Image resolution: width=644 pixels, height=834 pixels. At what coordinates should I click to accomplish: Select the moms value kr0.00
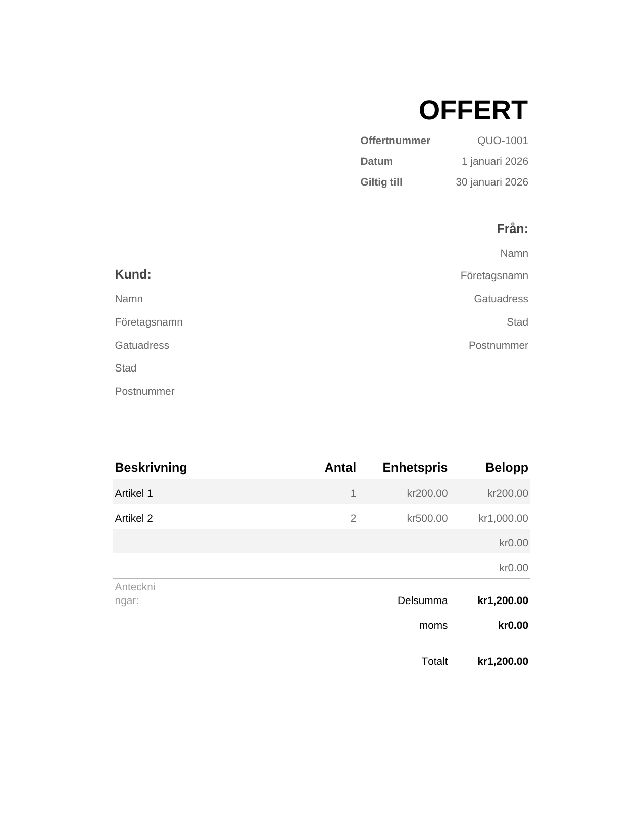pyautogui.click(x=513, y=625)
